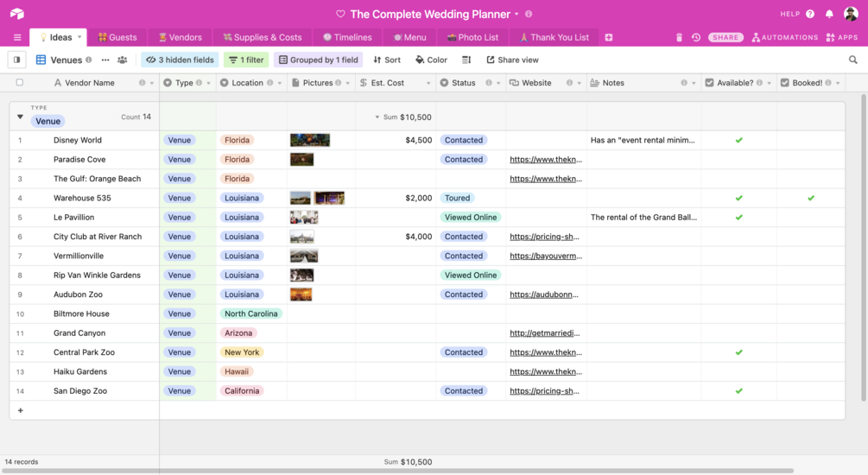This screenshot has height=475, width=868.
Task: Click the Venues view description info icon
Action: pyautogui.click(x=89, y=60)
